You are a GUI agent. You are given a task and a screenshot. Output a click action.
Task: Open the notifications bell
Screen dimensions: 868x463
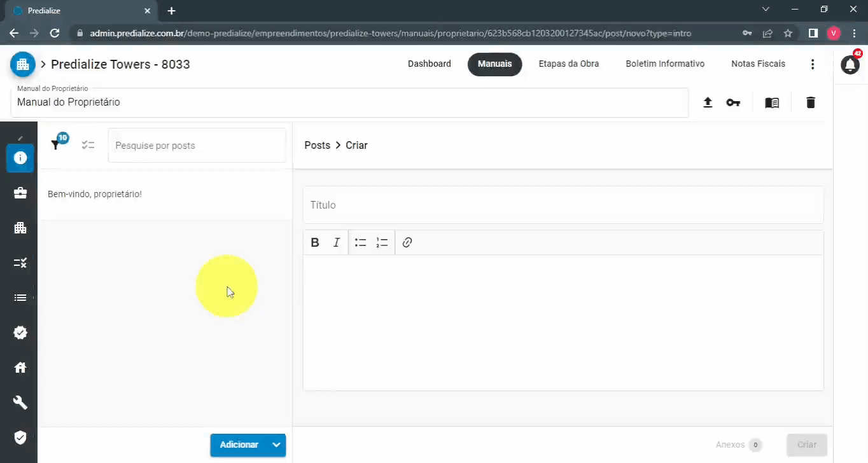pos(850,64)
